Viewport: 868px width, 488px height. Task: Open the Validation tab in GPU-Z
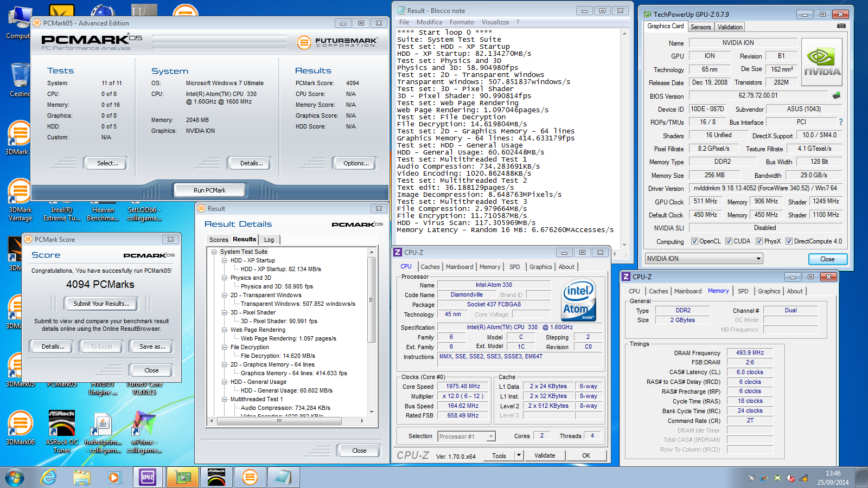(x=730, y=27)
